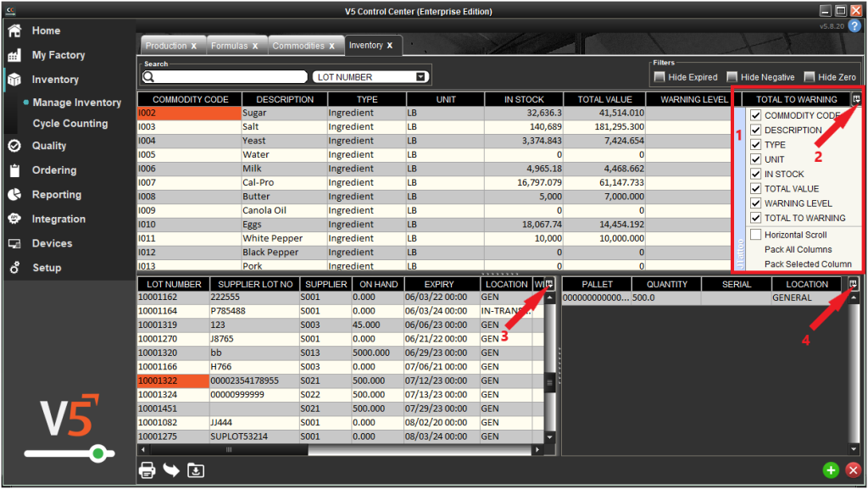Click the lot table scroll down arrow
Screen dimensions: 868x489
tap(549, 437)
